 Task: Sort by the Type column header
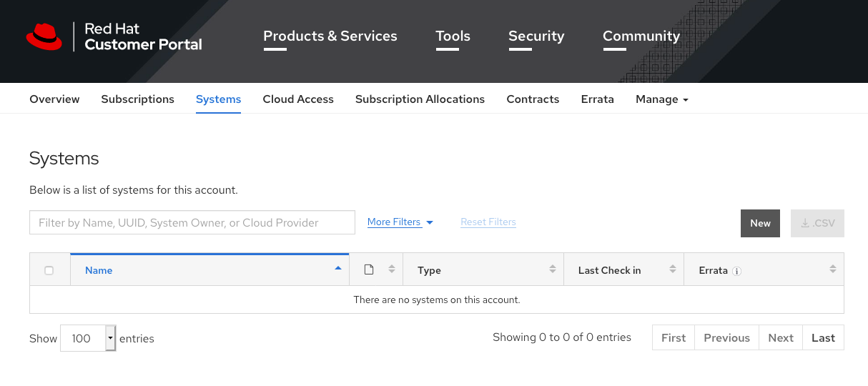tap(483, 269)
